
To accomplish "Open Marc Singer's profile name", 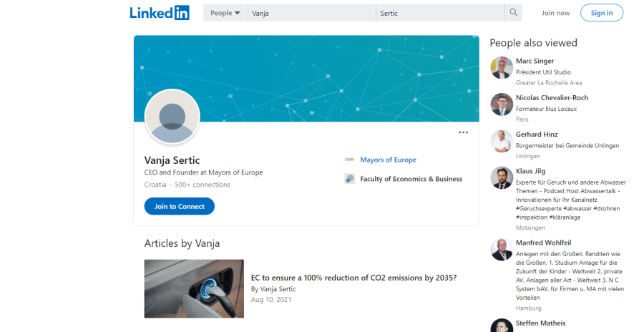I will point(535,61).
